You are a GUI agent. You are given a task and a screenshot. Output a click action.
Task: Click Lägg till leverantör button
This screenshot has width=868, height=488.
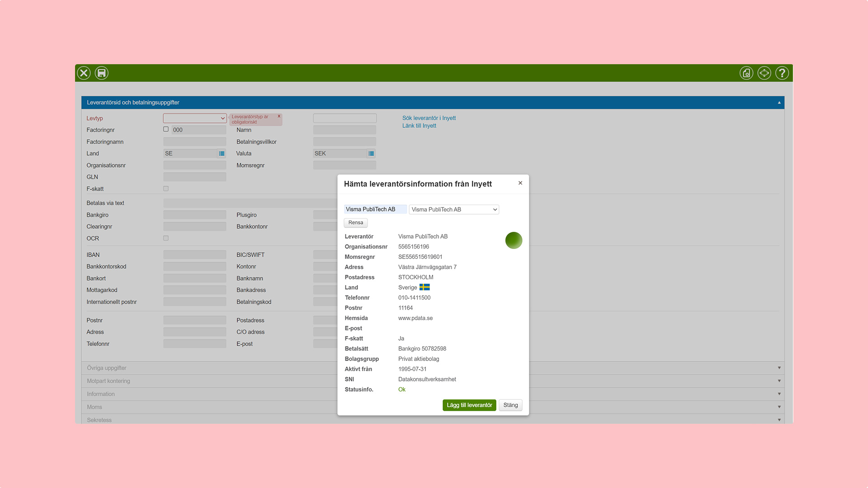[x=469, y=405]
